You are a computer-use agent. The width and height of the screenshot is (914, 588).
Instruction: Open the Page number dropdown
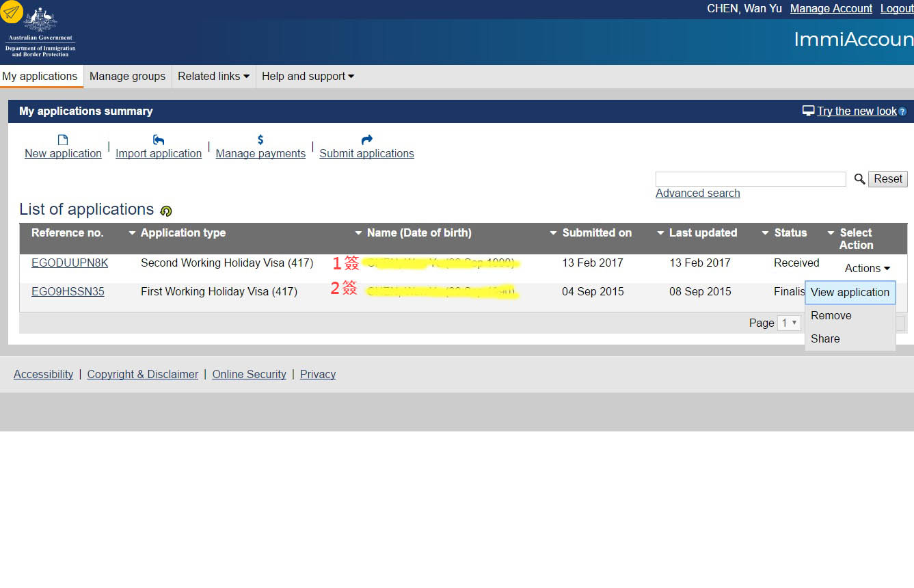pyautogui.click(x=789, y=323)
